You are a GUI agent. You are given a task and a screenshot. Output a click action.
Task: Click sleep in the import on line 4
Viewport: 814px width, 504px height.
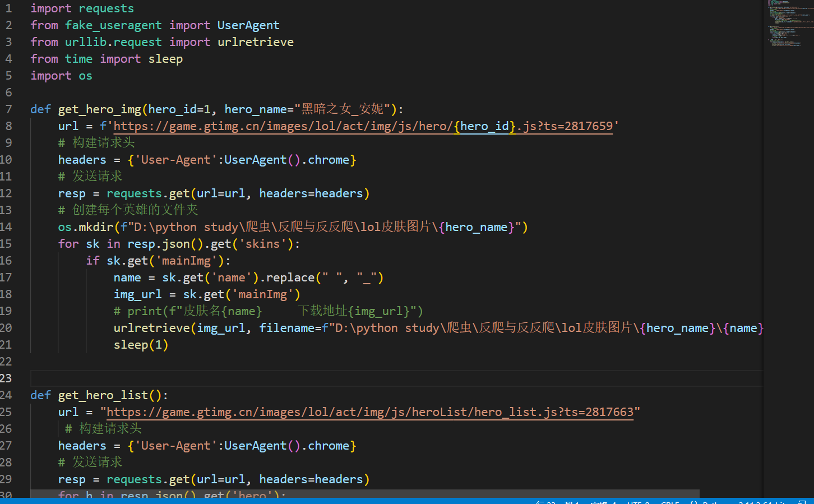point(165,59)
